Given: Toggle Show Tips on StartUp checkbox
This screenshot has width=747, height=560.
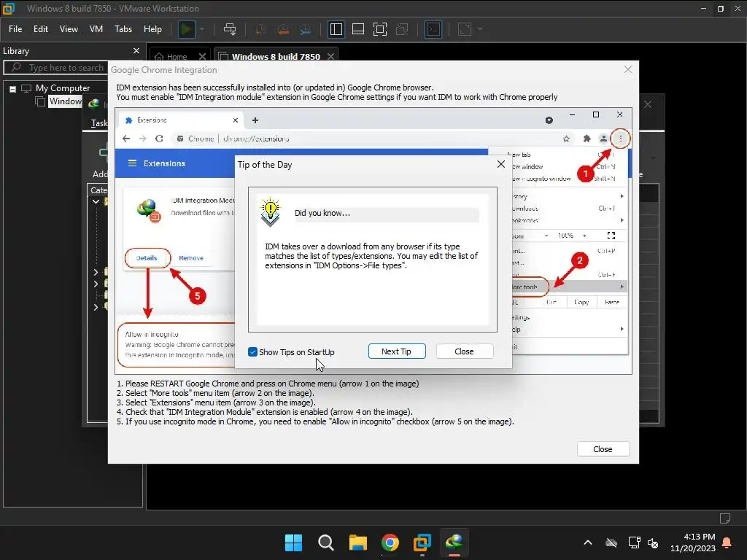Looking at the screenshot, I should [252, 352].
